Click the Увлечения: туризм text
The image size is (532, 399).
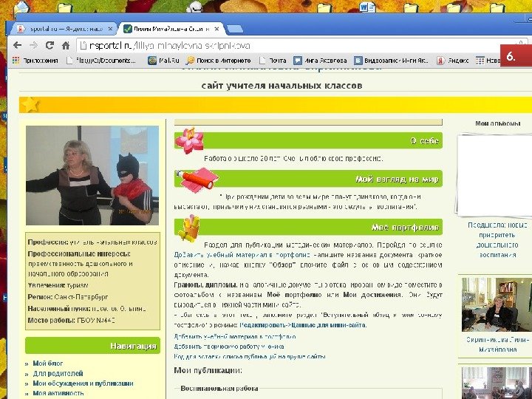58,285
